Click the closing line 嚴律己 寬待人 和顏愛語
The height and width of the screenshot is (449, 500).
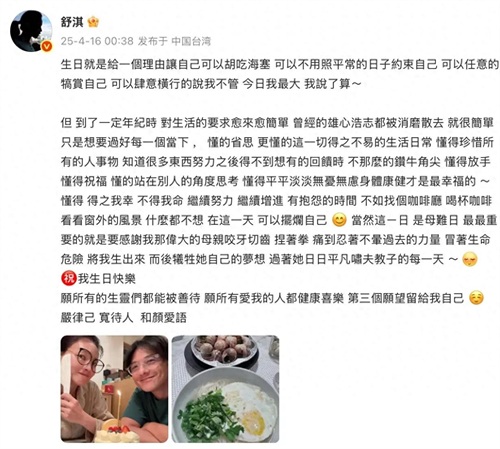click(x=124, y=318)
